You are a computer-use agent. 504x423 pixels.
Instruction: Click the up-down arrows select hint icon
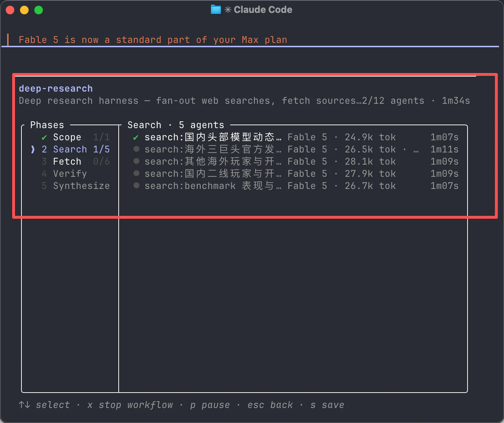pyautogui.click(x=24, y=405)
